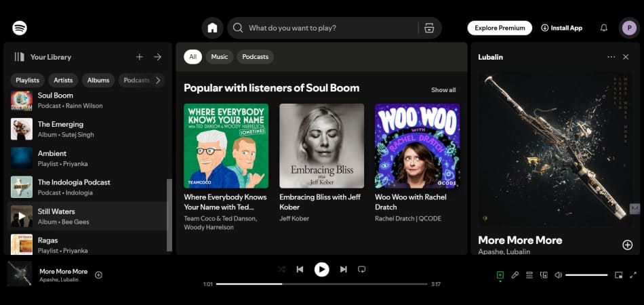Click Install App button

(x=561, y=28)
